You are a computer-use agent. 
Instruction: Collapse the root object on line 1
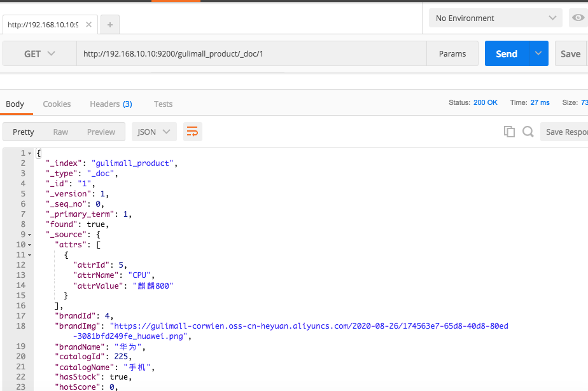point(30,153)
